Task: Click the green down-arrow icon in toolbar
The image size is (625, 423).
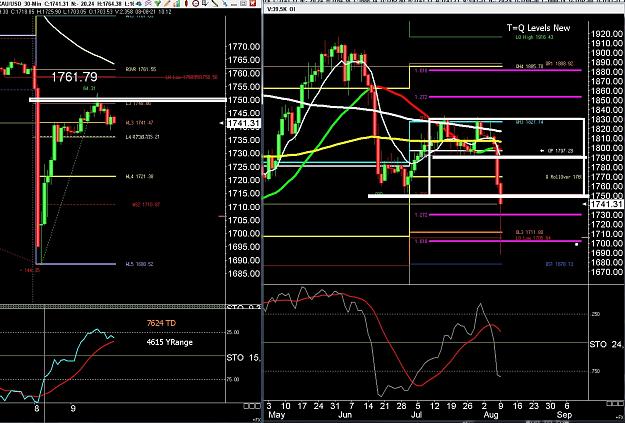Action: click(157, 3)
